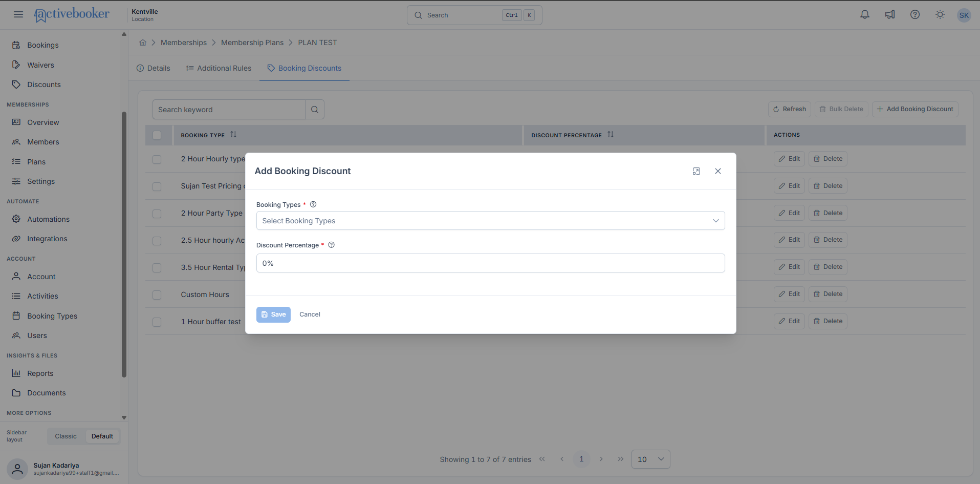Go to the next page

(x=601, y=459)
